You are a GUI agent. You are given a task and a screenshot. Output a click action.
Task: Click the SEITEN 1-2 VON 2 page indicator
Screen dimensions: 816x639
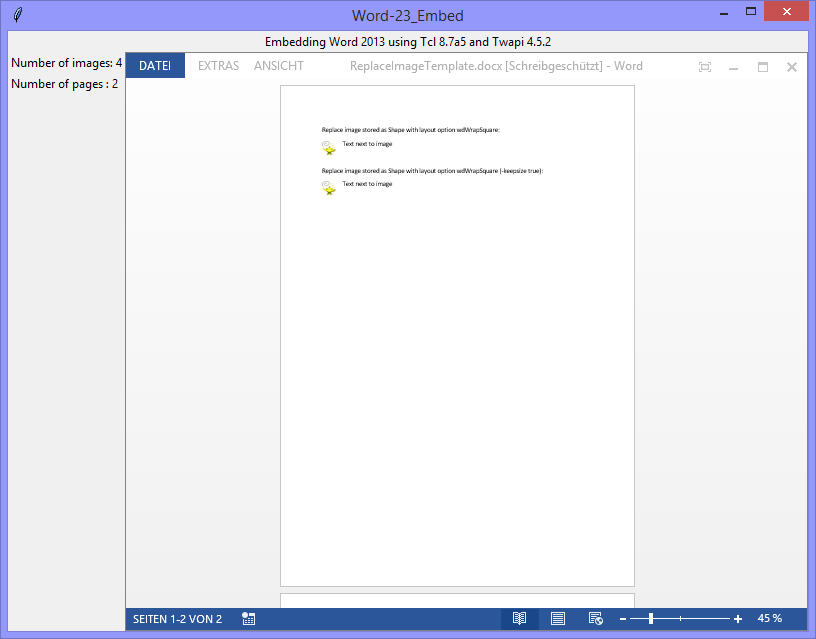pyautogui.click(x=177, y=619)
